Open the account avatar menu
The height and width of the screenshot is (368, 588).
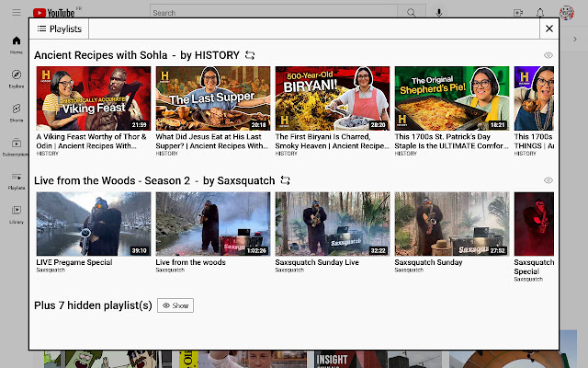tap(567, 13)
